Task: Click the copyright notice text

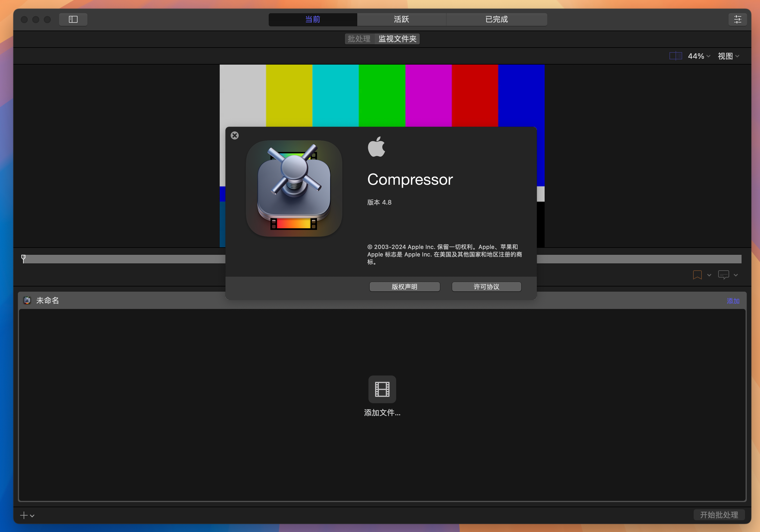Action: pos(445,254)
